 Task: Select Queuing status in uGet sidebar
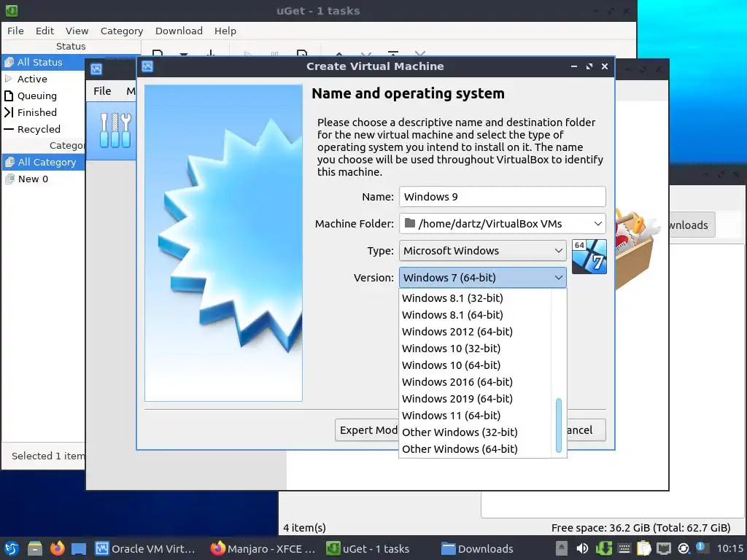(43, 96)
